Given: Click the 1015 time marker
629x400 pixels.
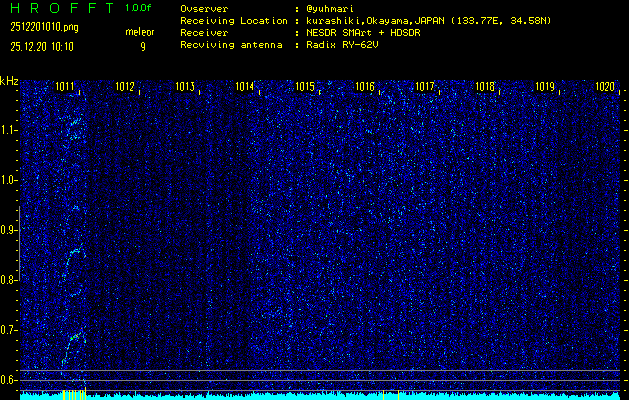Looking at the screenshot, I should pos(305,86).
